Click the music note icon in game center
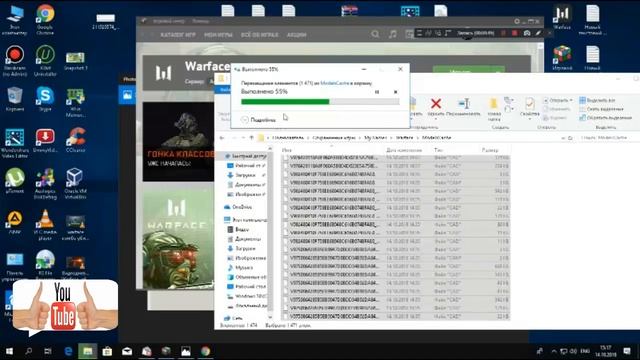Image resolution: width=640 pixels, height=360 pixels. point(393,35)
